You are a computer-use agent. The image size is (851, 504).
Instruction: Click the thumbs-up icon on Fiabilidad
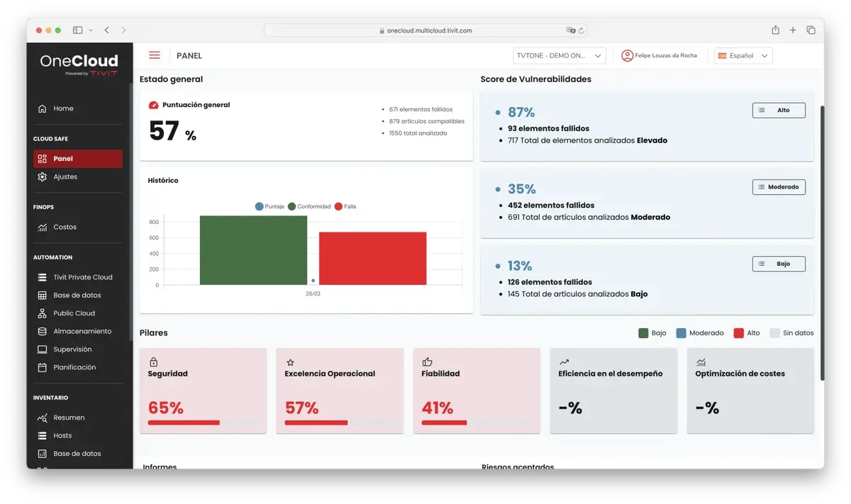pyautogui.click(x=427, y=362)
